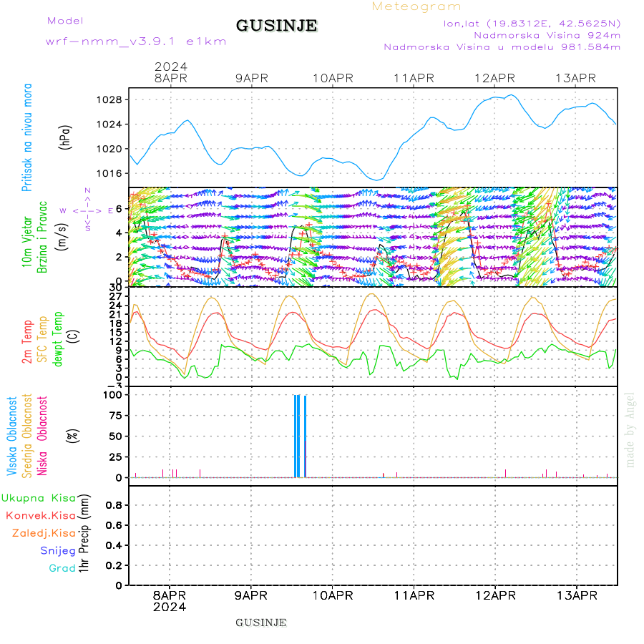
Task: Click the "S" on the compass rose
Action: pos(87,228)
